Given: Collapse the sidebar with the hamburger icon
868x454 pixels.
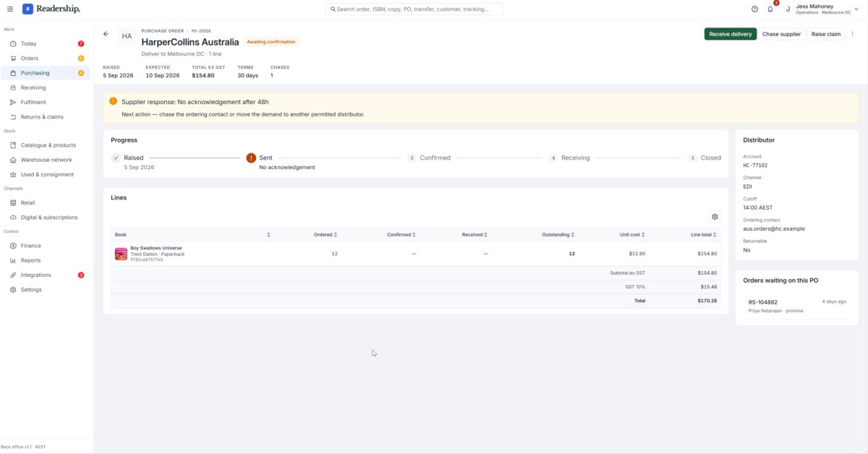Looking at the screenshot, I should 9,9.
